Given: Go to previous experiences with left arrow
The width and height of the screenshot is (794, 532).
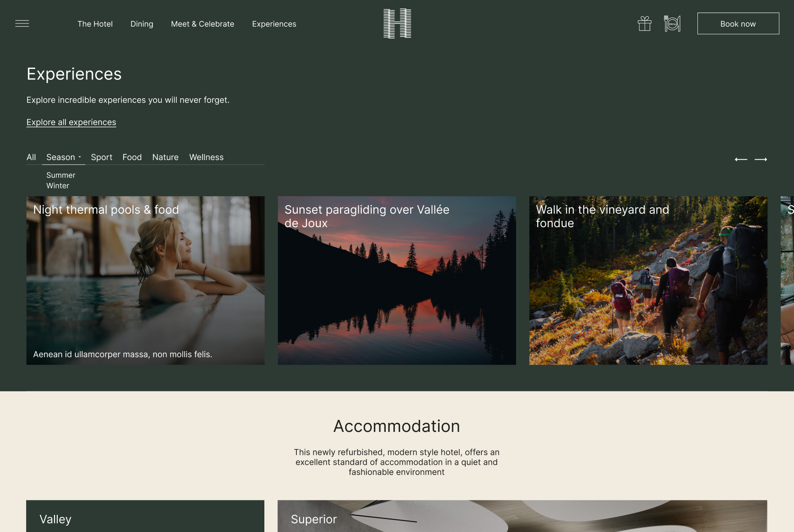Looking at the screenshot, I should click(x=741, y=160).
